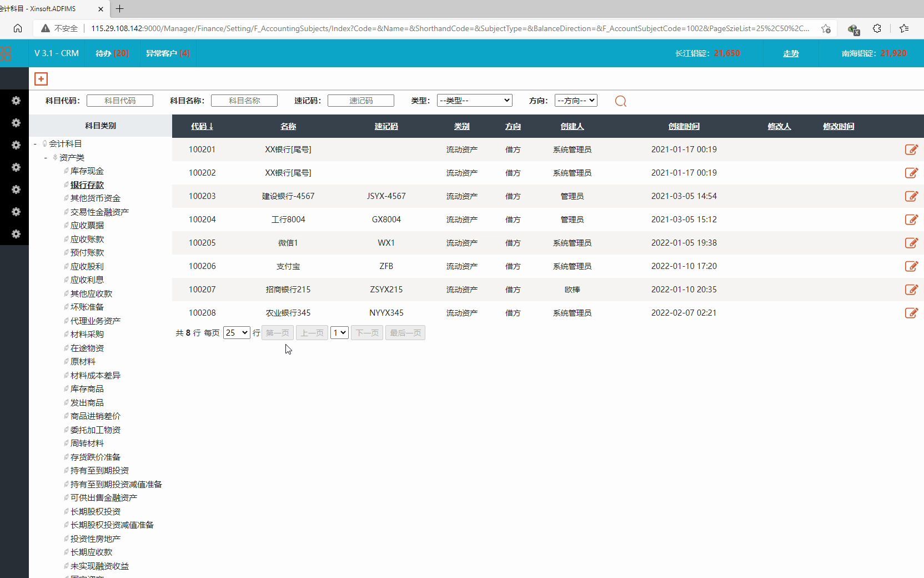The height and width of the screenshot is (578, 924).
Task: Click 下一页 pagination button
Action: [x=367, y=333]
